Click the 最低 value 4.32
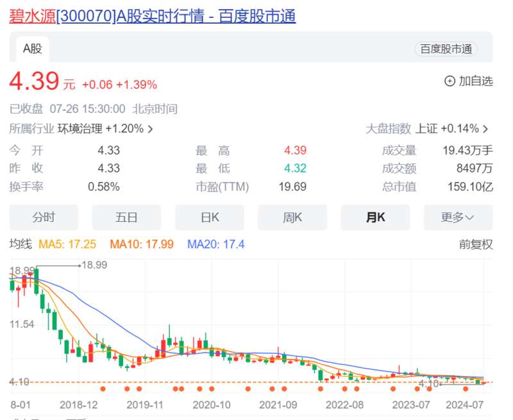The width and height of the screenshot is (513, 420). pos(295,169)
